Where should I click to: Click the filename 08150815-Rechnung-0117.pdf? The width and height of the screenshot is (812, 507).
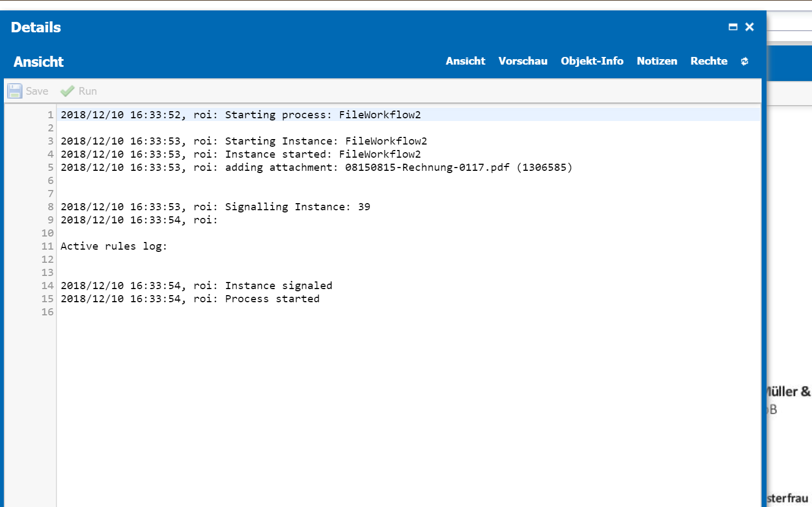coord(427,167)
